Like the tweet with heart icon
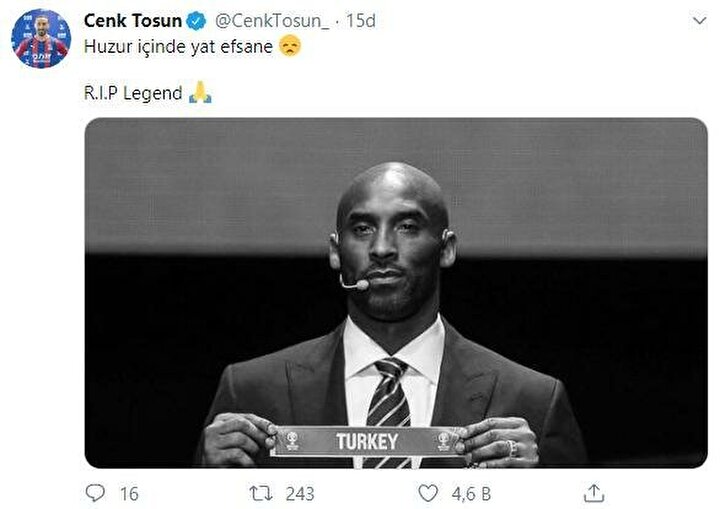The image size is (720, 509). [428, 493]
